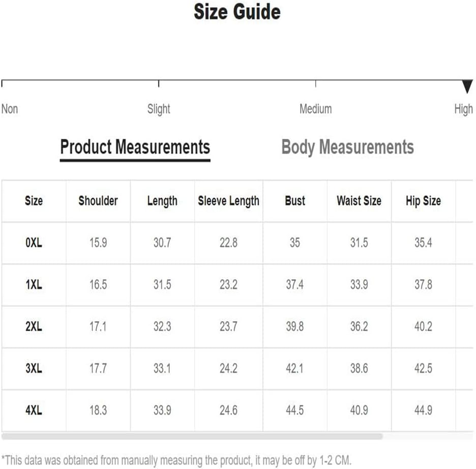Select the 2XL size row label
The height and width of the screenshot is (469, 476).
[x=34, y=327]
